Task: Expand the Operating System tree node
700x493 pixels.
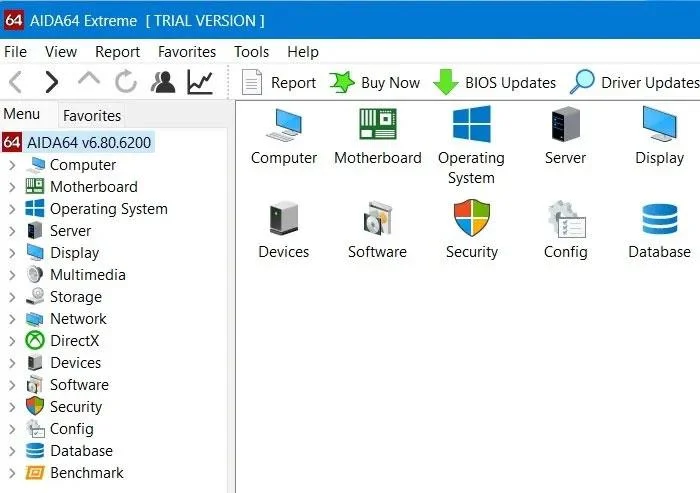Action: point(12,209)
